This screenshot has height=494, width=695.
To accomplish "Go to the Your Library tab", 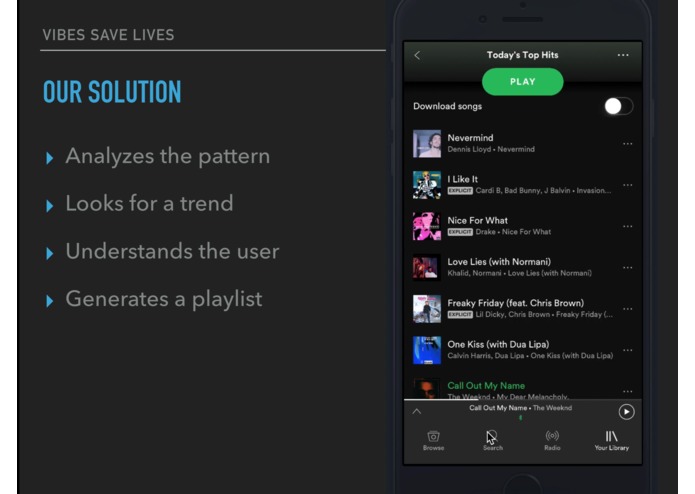I will coord(612,440).
